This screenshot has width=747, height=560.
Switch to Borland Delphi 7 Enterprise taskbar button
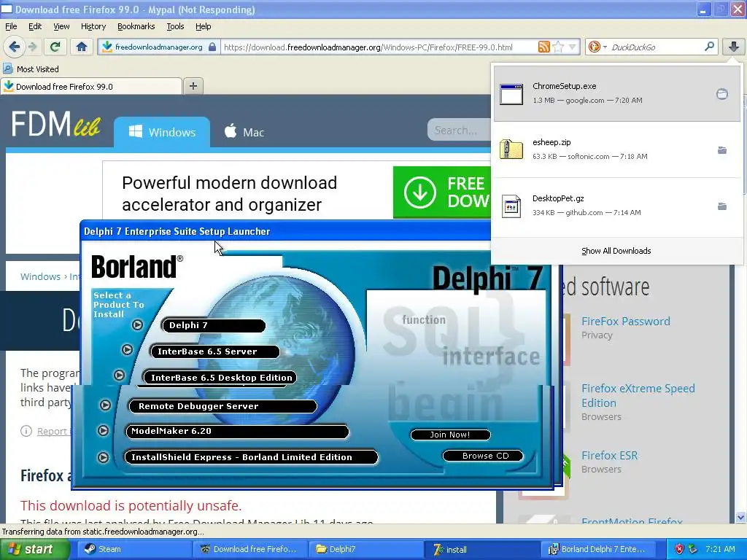[x=597, y=549]
